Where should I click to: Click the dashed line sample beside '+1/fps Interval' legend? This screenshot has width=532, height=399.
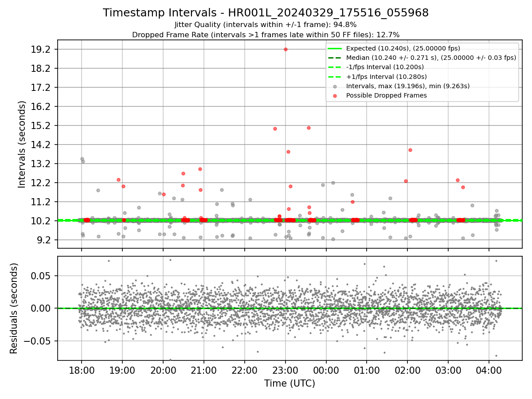[x=335, y=77]
